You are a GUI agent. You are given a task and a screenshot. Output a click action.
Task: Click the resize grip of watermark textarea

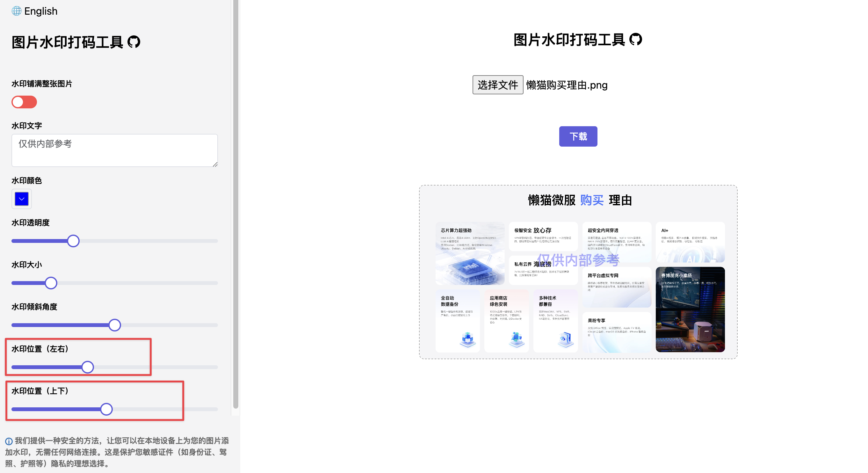pyautogui.click(x=215, y=164)
